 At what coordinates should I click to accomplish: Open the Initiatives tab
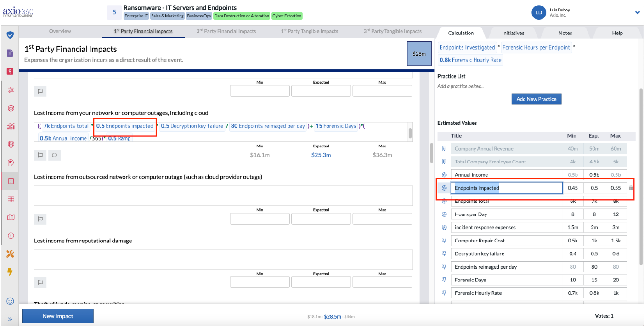513,33
